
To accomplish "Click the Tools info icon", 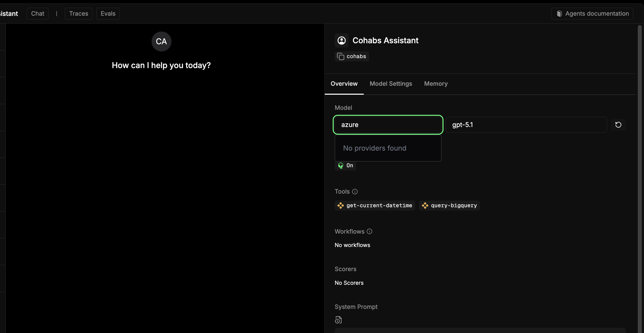I will [x=355, y=192].
